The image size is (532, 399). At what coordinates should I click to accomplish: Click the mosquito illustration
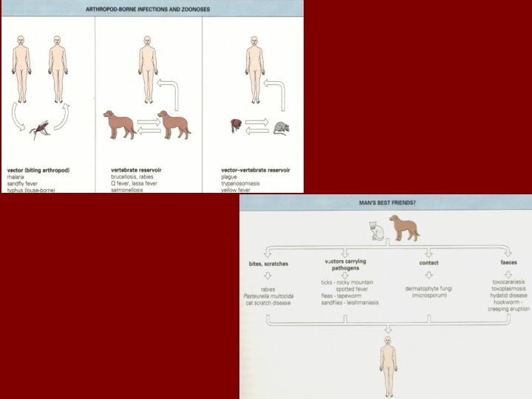(x=40, y=129)
